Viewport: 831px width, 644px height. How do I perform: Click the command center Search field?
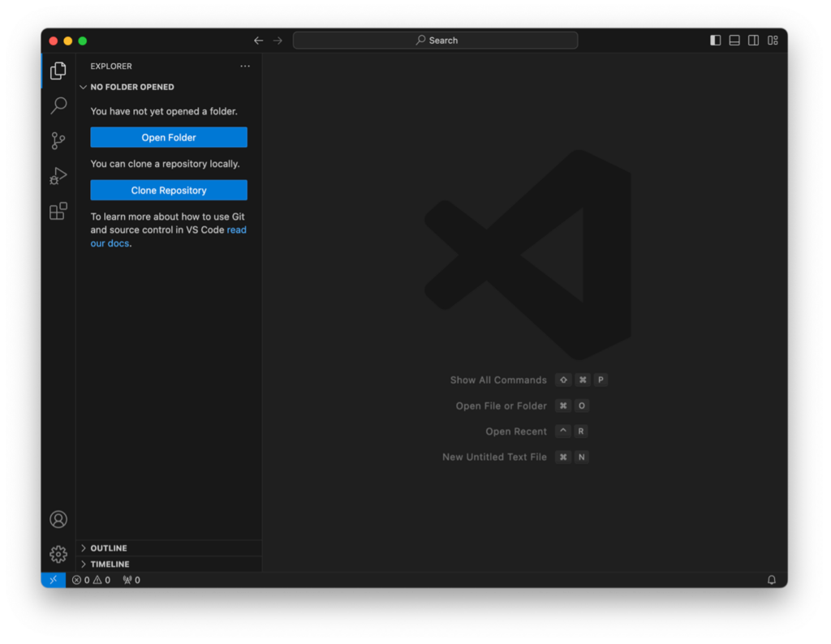[x=435, y=41]
